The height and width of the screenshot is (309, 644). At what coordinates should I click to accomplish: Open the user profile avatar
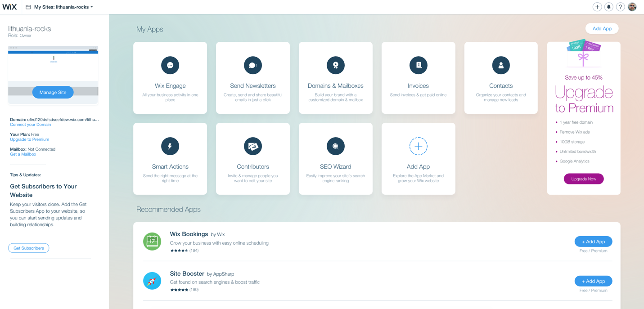click(x=632, y=7)
